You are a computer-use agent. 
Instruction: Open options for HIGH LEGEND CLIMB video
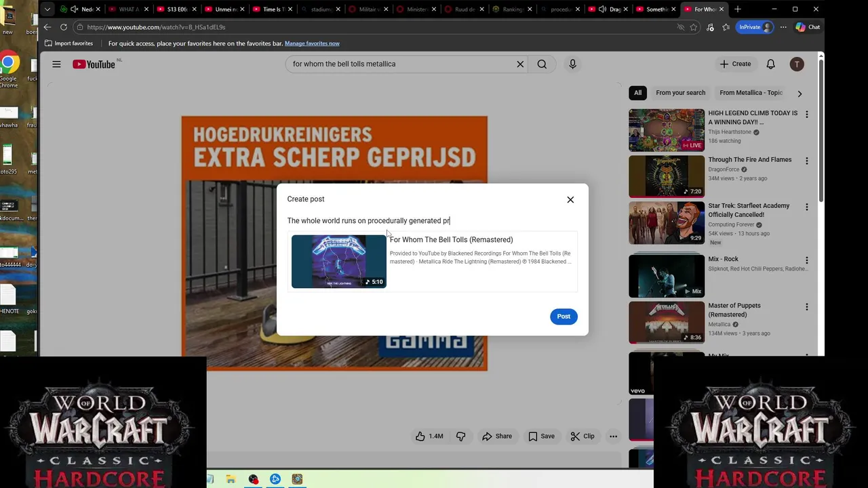pyautogui.click(x=806, y=115)
